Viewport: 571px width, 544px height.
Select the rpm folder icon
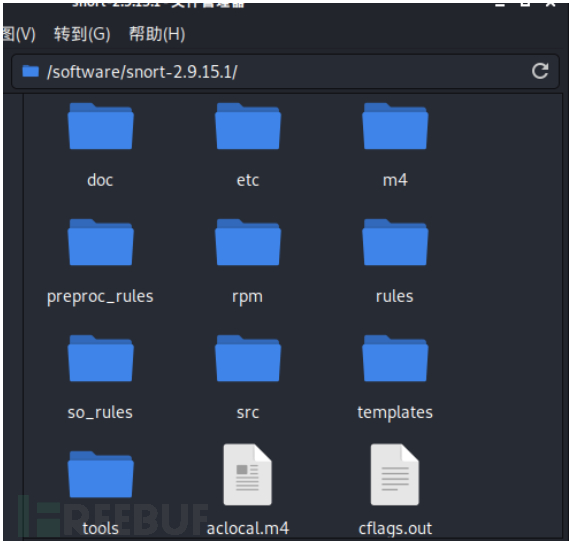point(248,242)
